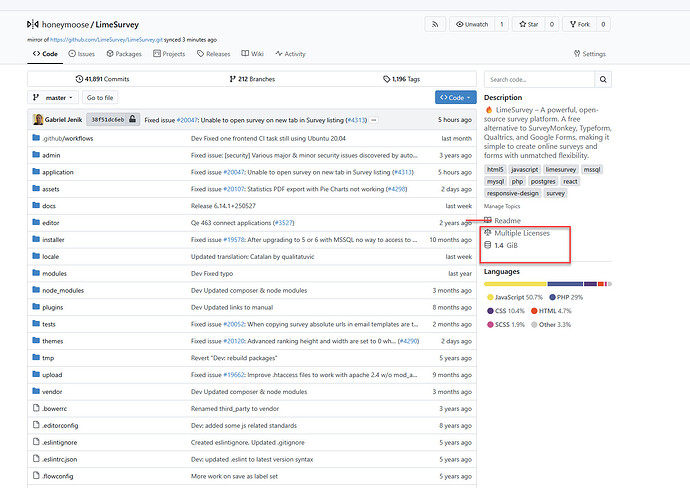Open the .github/workflows folder

point(67,139)
